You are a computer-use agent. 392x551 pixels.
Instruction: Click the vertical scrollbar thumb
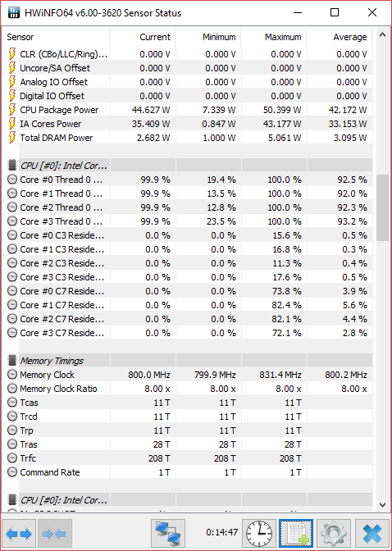[382, 207]
